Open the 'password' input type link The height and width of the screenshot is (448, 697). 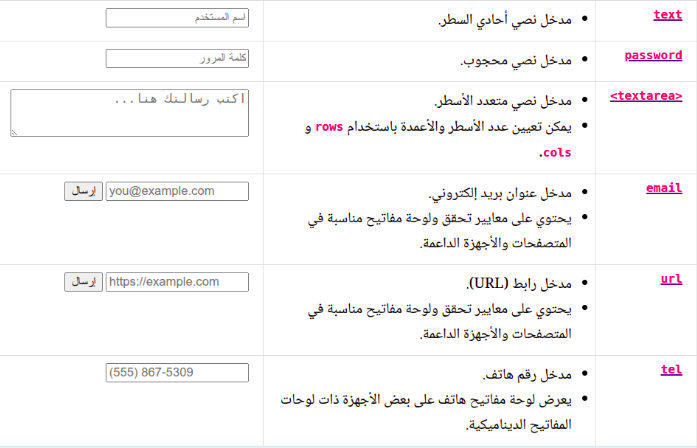pos(653,55)
